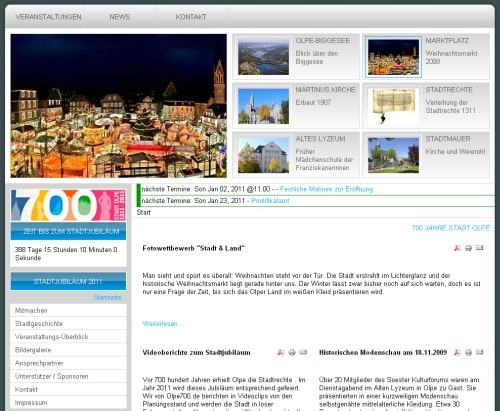
Task: Select the Stadtrechte document thumbnail
Action: [393, 106]
